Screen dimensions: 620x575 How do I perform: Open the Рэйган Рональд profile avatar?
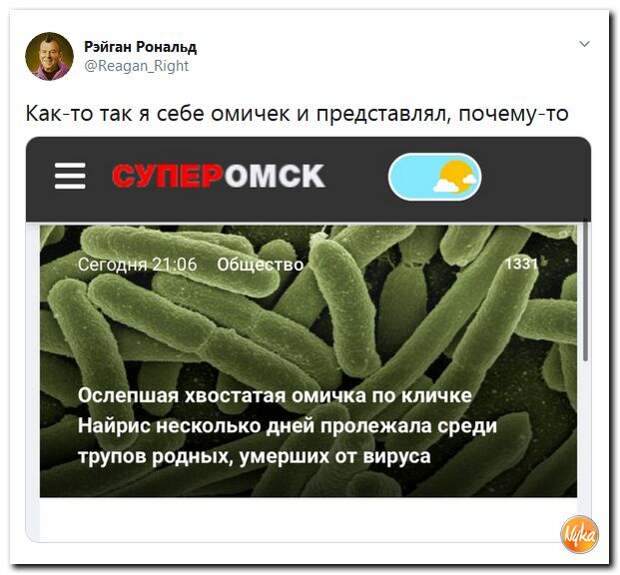point(49,56)
